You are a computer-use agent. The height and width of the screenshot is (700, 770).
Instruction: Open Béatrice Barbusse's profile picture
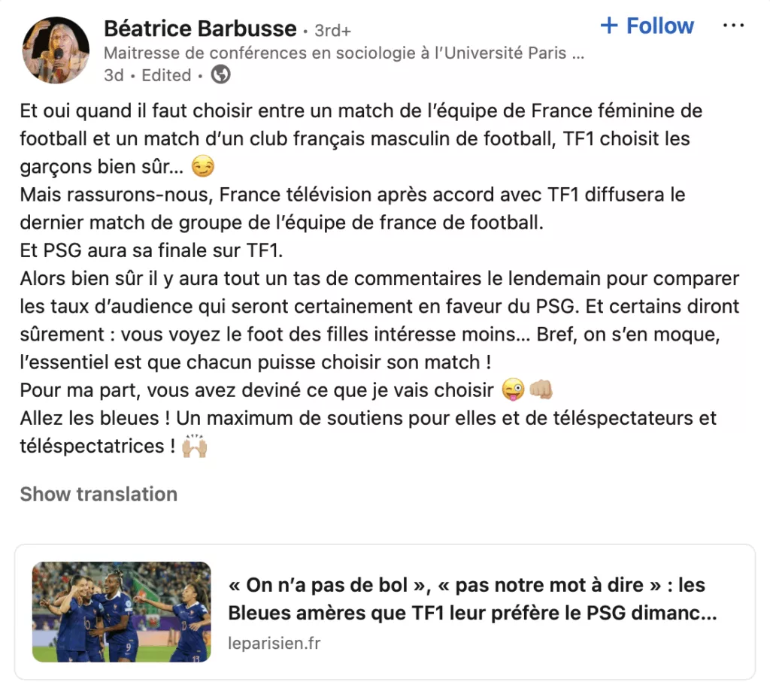56,50
